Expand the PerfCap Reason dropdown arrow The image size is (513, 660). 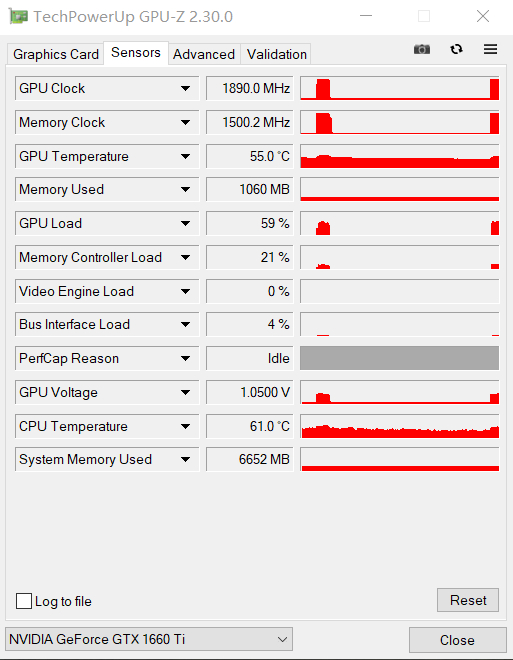point(185,359)
